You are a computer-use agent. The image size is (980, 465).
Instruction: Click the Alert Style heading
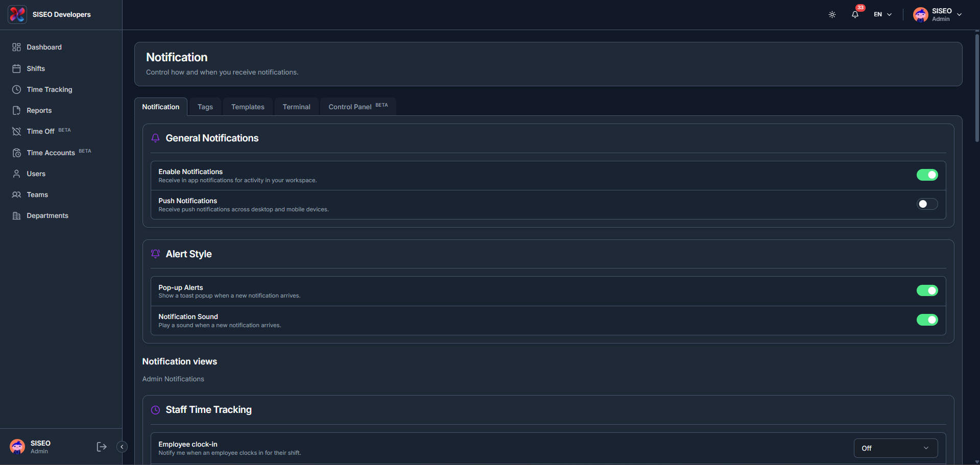click(188, 254)
